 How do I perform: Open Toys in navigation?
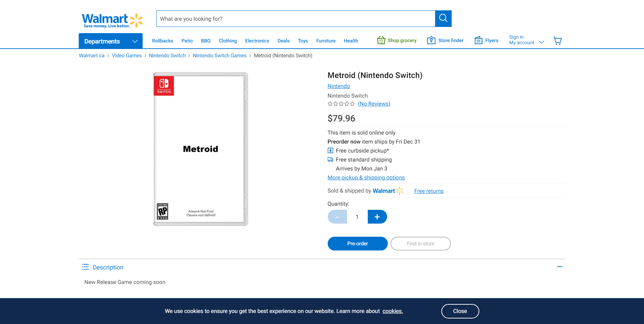pos(303,41)
